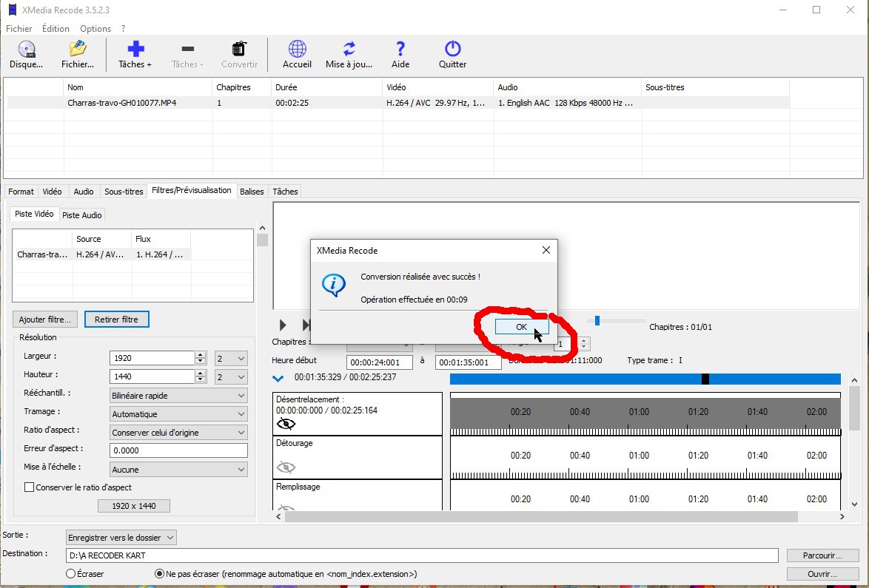
Task: Open Hauteur divisor dropdown showing 2
Action: pos(230,376)
